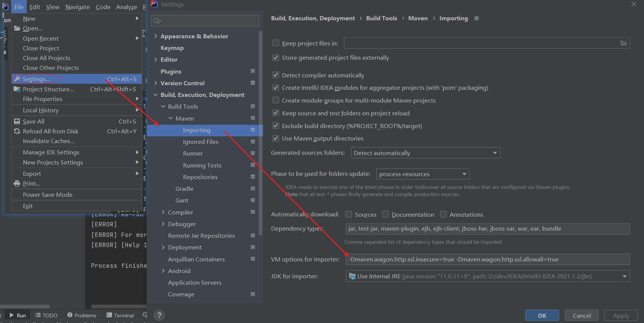Image resolution: width=644 pixels, height=323 pixels.
Task: Click the Dependency types input field
Action: (x=488, y=228)
